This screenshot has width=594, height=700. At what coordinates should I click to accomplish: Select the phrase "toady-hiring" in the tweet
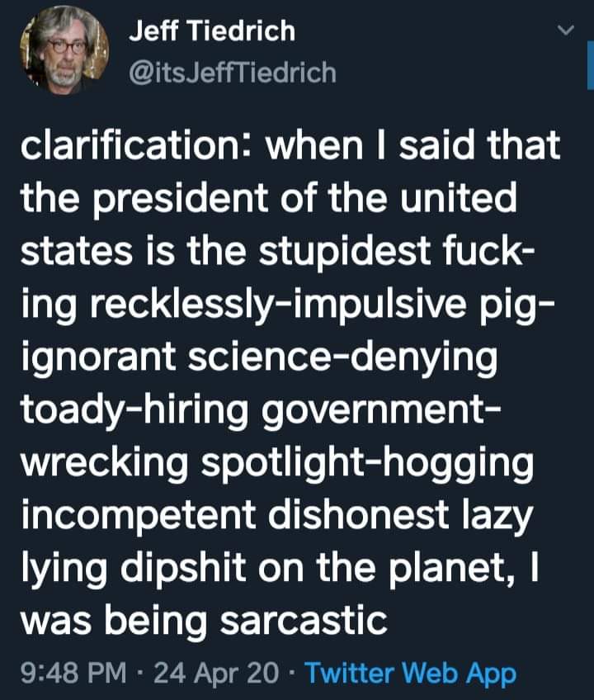pyautogui.click(x=134, y=411)
